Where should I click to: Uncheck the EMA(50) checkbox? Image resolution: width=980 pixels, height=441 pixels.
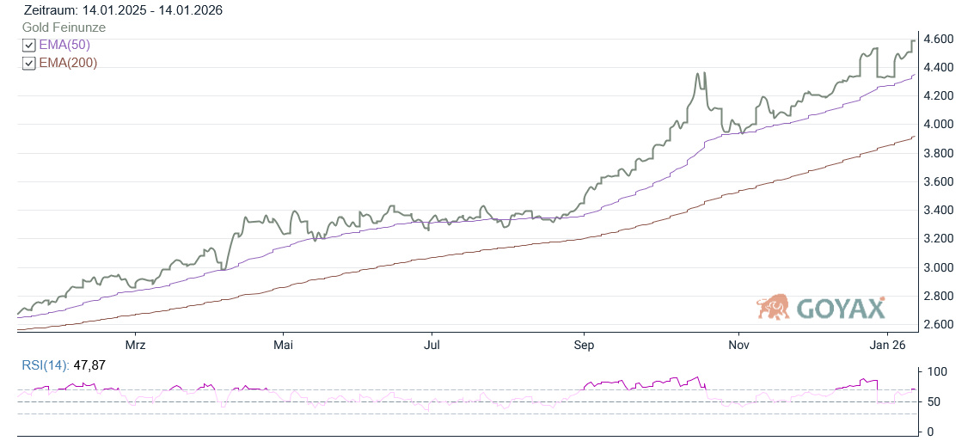click(29, 46)
